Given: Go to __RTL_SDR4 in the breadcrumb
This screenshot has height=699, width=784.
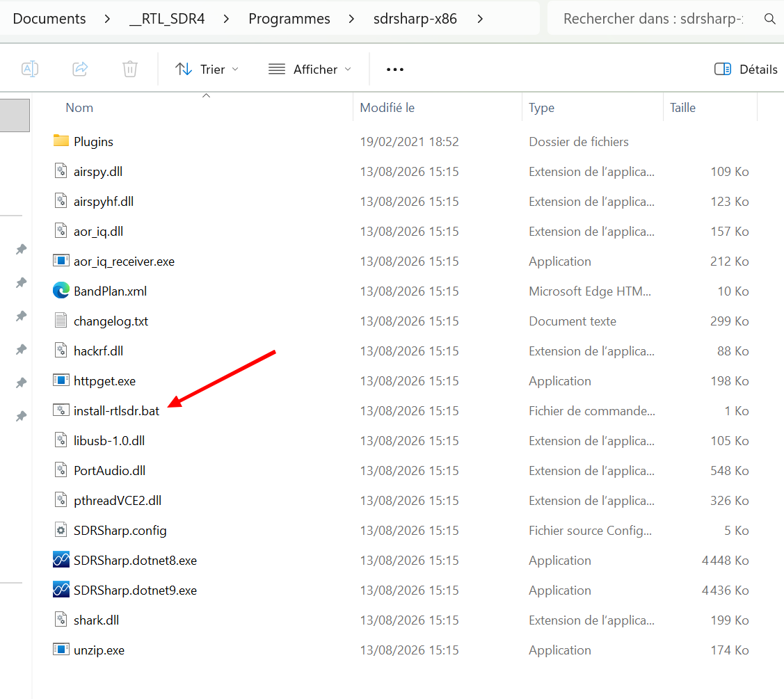Looking at the screenshot, I should tap(167, 19).
